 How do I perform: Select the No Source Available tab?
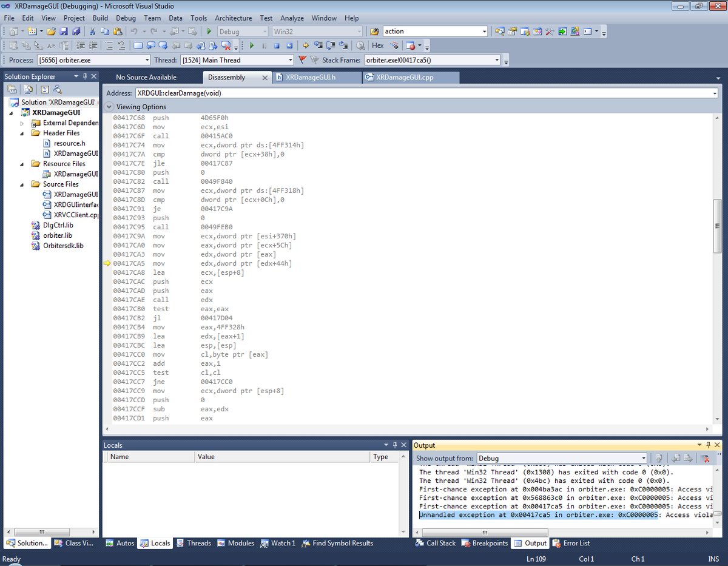tap(146, 77)
